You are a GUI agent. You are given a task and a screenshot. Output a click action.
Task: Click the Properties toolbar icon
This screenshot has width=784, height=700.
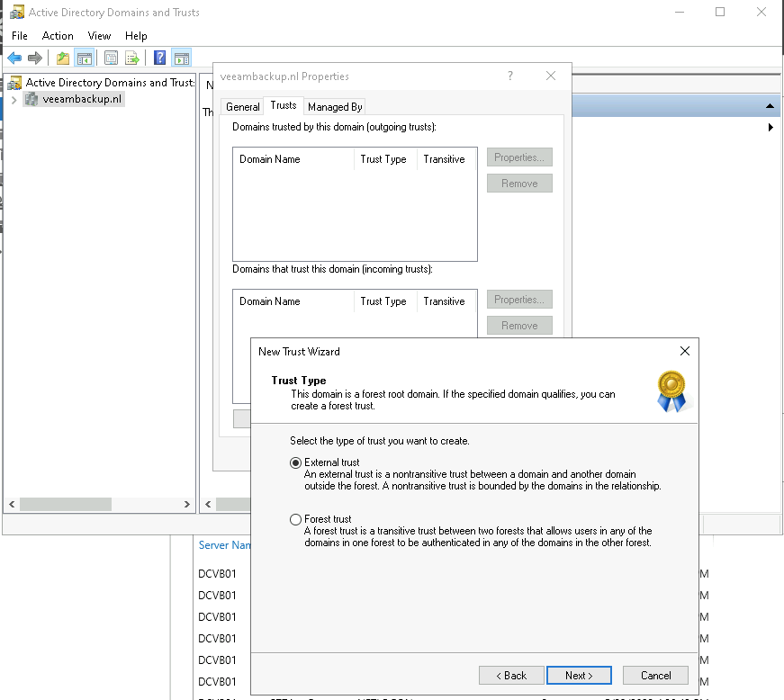[x=111, y=58]
